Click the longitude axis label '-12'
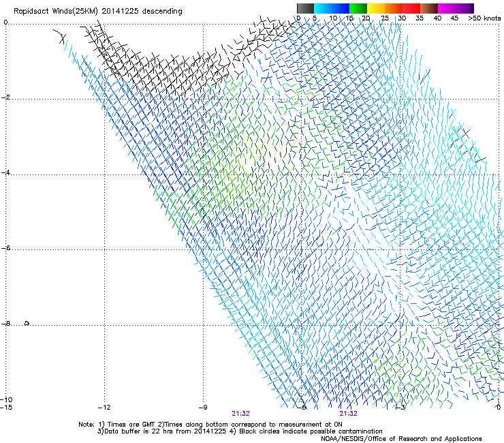 (x=104, y=408)
